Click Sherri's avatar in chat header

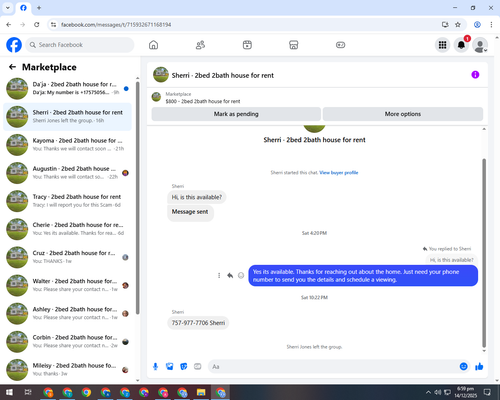pyautogui.click(x=161, y=75)
